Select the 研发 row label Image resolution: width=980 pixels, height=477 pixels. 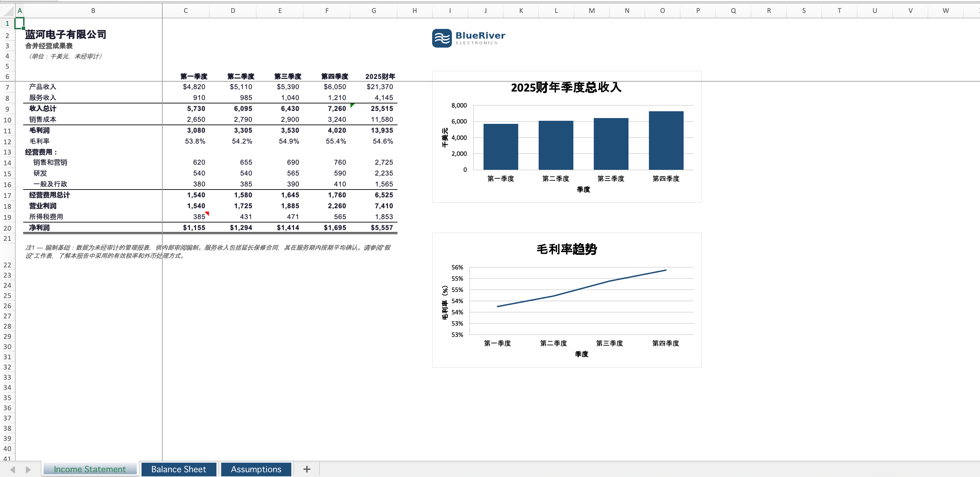pos(40,173)
